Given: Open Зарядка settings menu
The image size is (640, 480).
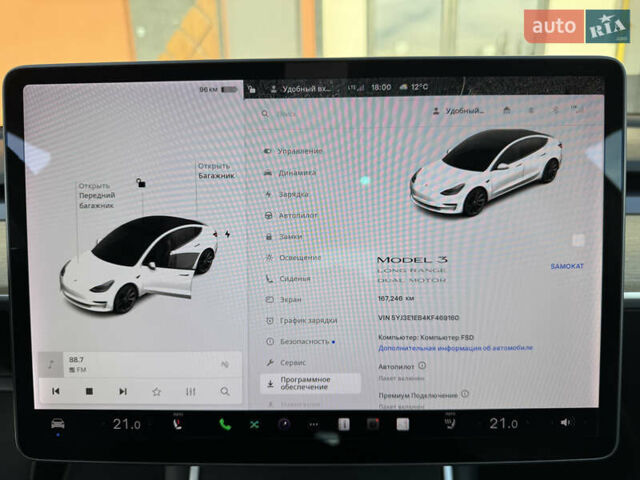Looking at the screenshot, I should (x=287, y=194).
